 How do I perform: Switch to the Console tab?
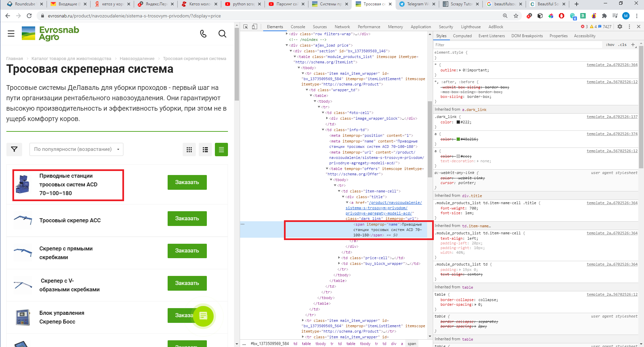point(298,27)
